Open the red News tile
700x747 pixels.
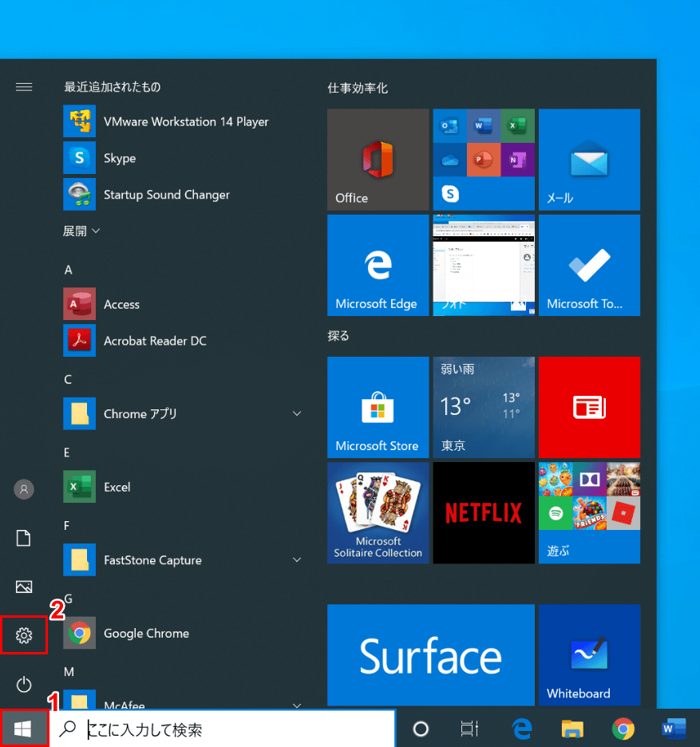pos(589,407)
